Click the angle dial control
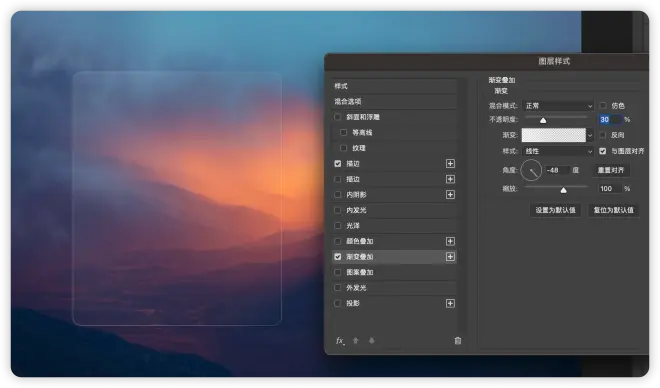660x388 pixels. point(531,170)
